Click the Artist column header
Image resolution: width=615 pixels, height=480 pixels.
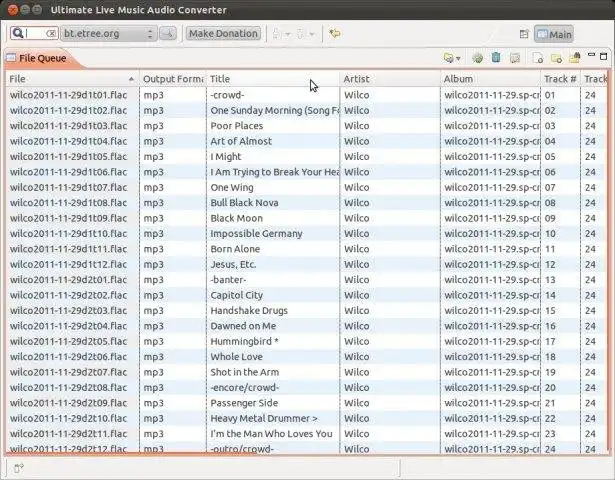point(390,79)
